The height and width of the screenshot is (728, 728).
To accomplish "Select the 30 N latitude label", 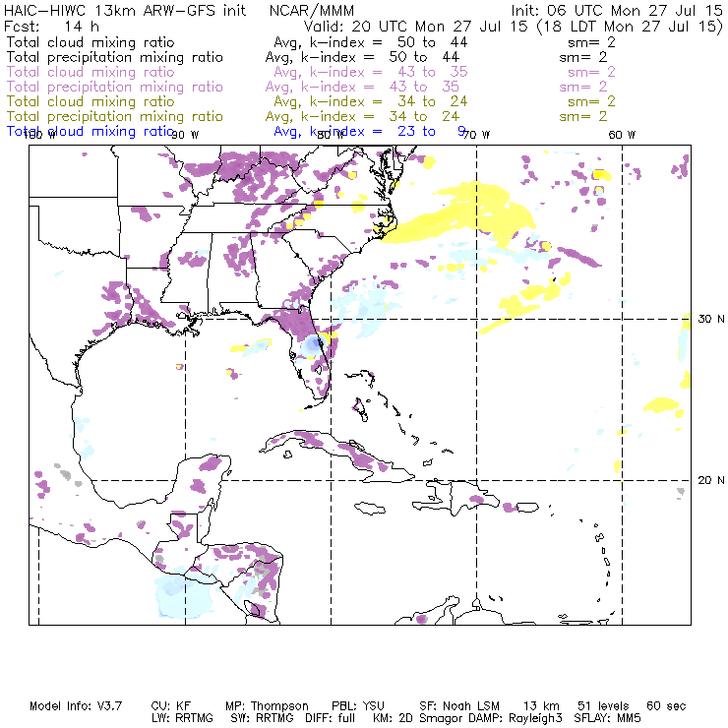I will pyautogui.click(x=711, y=319).
